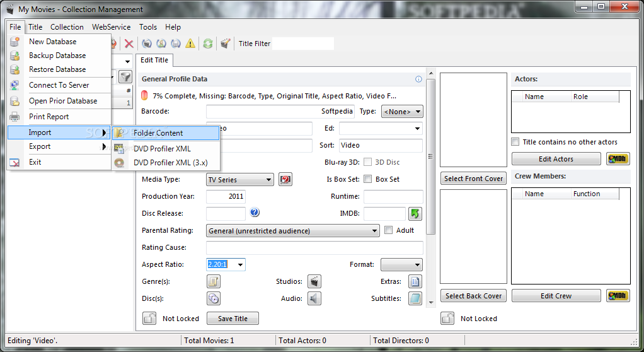Choose Print Report menu entry
This screenshot has height=352, width=644.
click(x=59, y=117)
